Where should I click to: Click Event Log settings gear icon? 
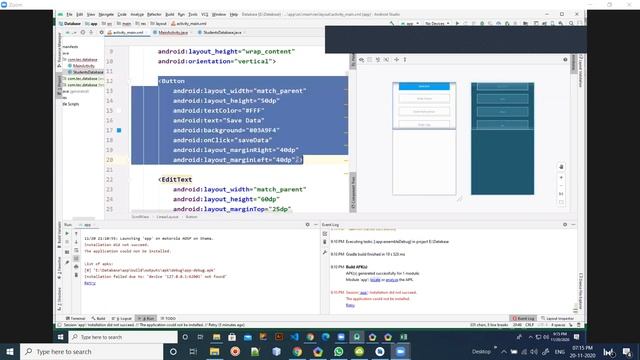pos(565,225)
